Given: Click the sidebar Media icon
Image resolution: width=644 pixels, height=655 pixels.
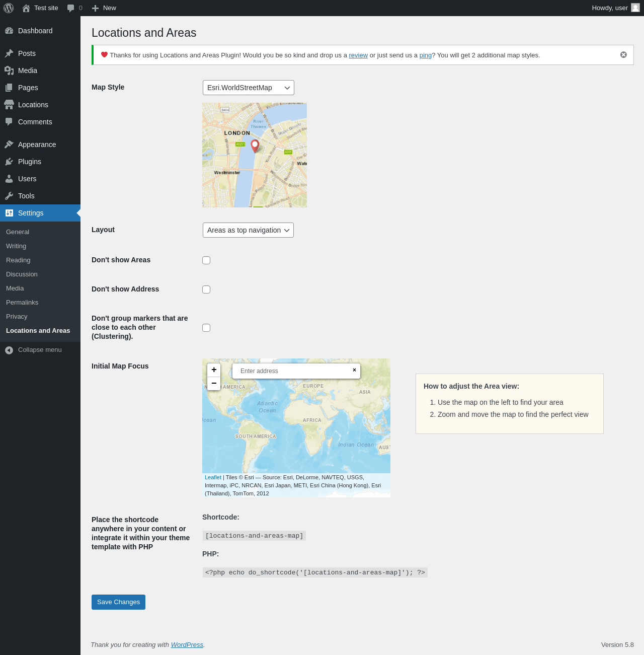Looking at the screenshot, I should tap(9, 70).
